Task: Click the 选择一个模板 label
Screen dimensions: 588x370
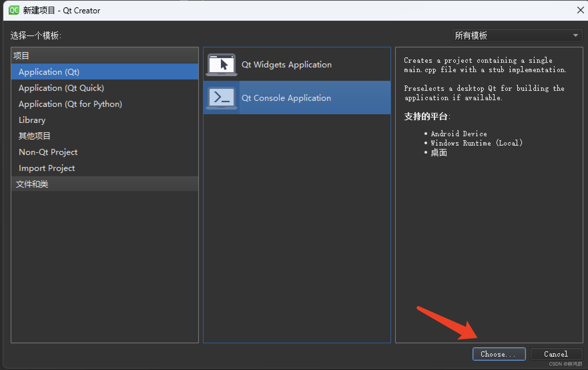Action: pos(36,35)
